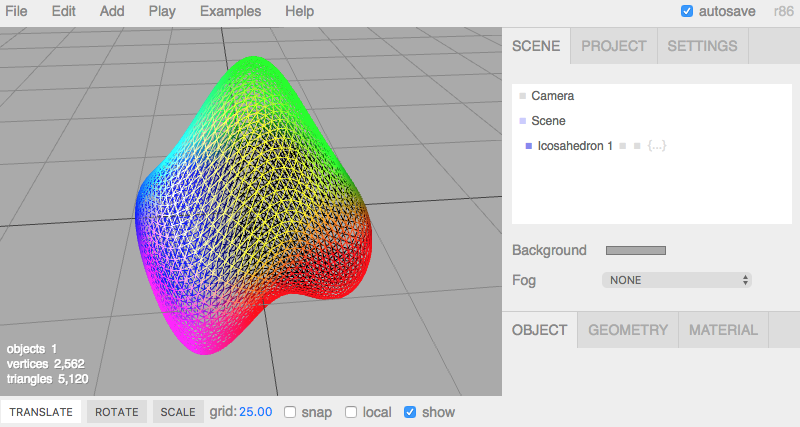Select the ROTATE transform button
Viewport: 800px width, 427px height.
(x=117, y=412)
